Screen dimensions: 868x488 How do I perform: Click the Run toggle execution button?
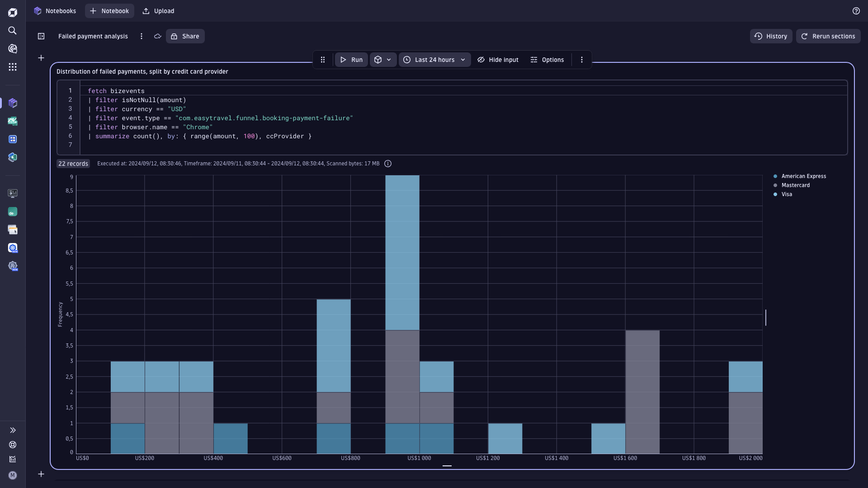(351, 60)
